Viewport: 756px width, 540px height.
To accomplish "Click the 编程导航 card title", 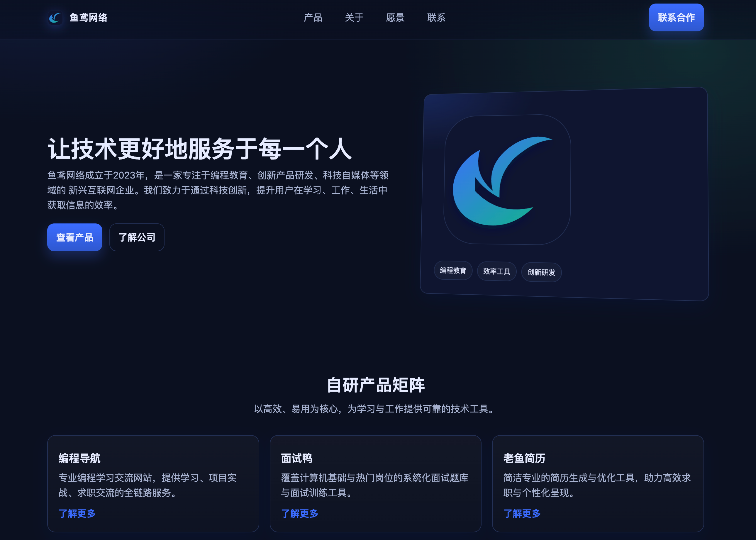I will point(79,458).
